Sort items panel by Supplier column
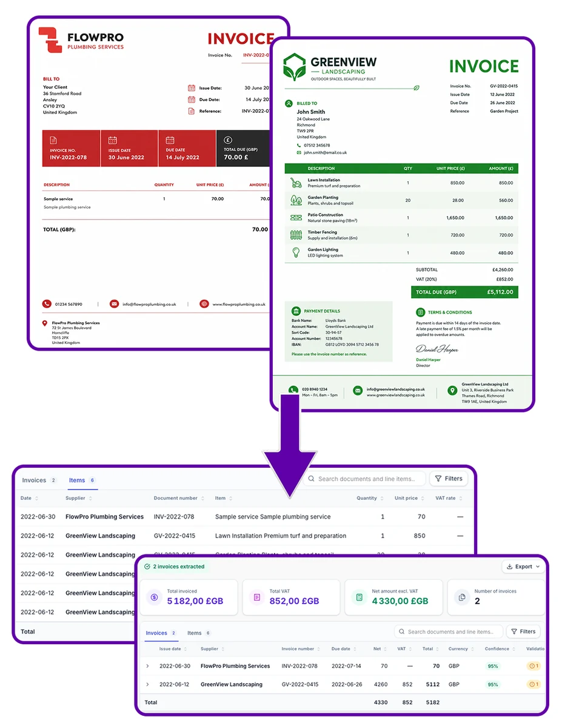562x728 pixels. (x=79, y=498)
